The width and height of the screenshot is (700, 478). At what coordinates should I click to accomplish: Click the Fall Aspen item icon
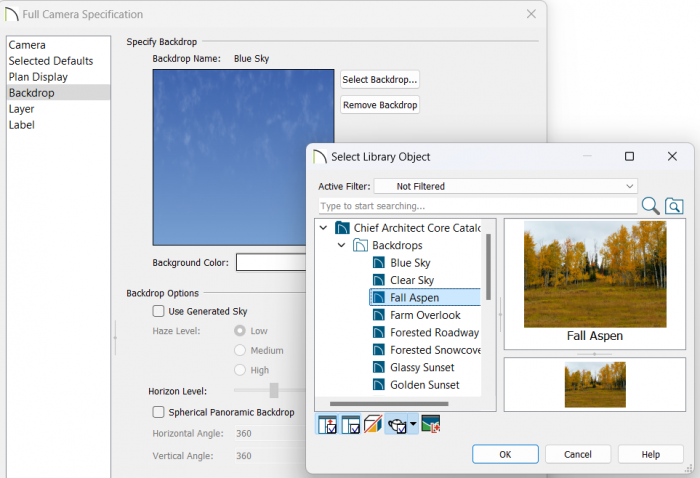[x=379, y=297]
